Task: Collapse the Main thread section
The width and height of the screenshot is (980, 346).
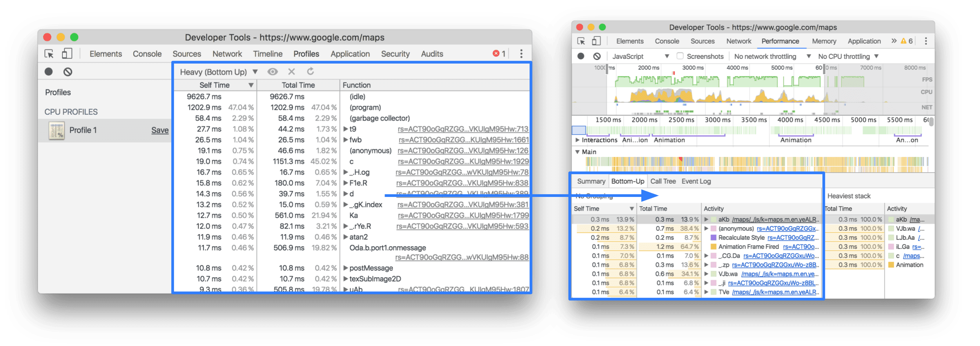Action: (577, 152)
